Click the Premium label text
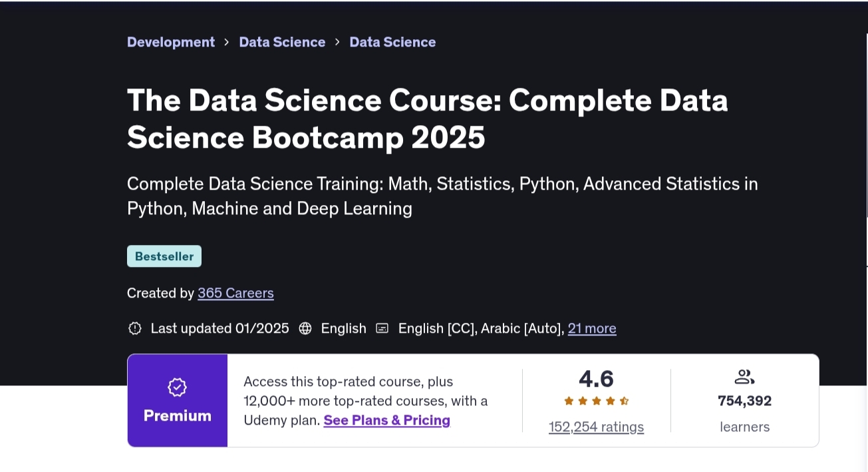Image resolution: width=868 pixels, height=472 pixels. (177, 416)
